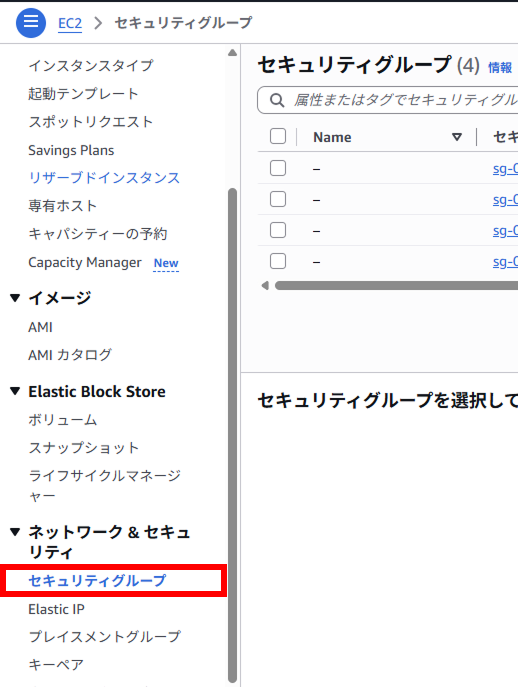Click the breadcrumb chevron after EC2
Image resolution: width=518 pixels, height=687 pixels.
pyautogui.click(x=98, y=22)
